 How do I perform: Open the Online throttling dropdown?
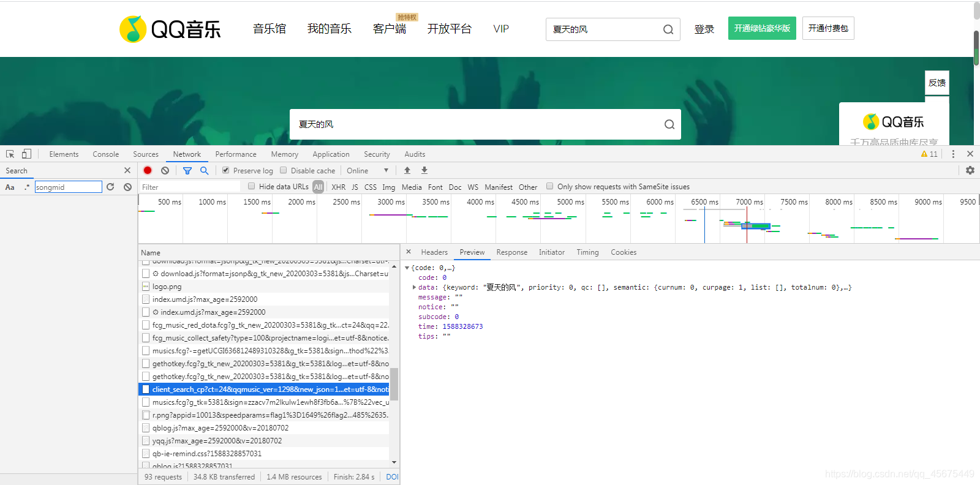pos(367,171)
